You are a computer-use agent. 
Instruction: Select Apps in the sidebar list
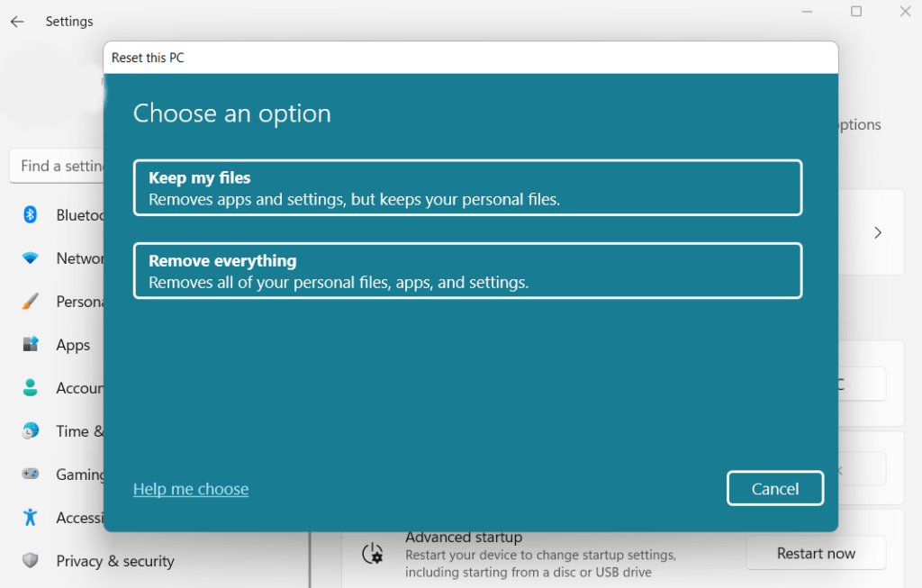tap(74, 344)
